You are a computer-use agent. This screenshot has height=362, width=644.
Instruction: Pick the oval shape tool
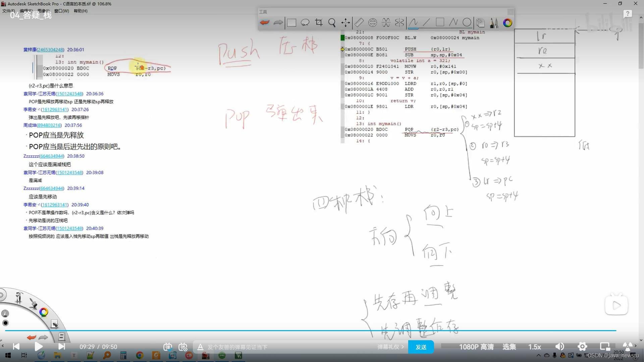click(x=467, y=23)
